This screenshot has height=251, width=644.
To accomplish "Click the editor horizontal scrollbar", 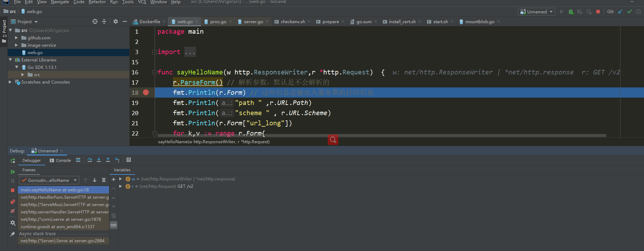I will 381,135.
